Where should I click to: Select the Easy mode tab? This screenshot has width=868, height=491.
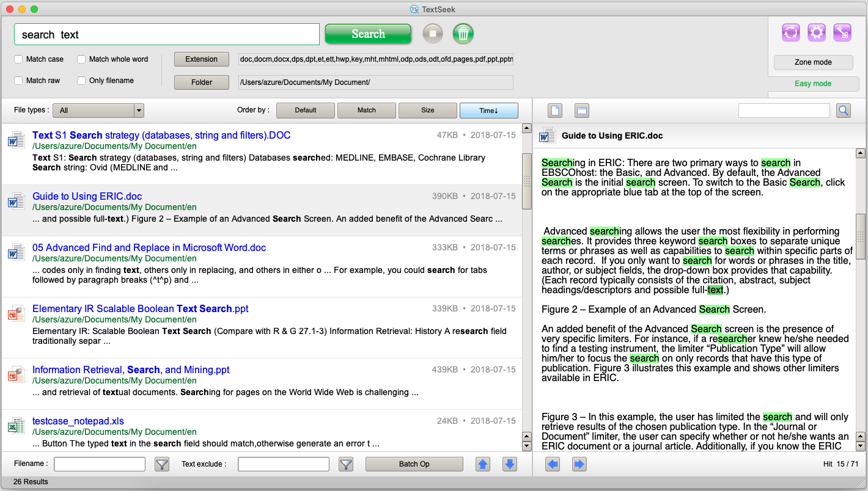point(813,84)
